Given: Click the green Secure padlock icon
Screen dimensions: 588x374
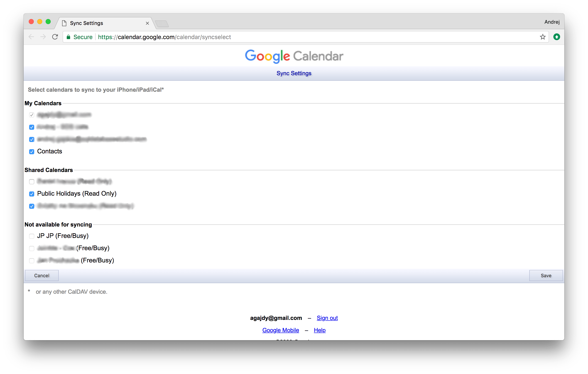Looking at the screenshot, I should click(69, 37).
